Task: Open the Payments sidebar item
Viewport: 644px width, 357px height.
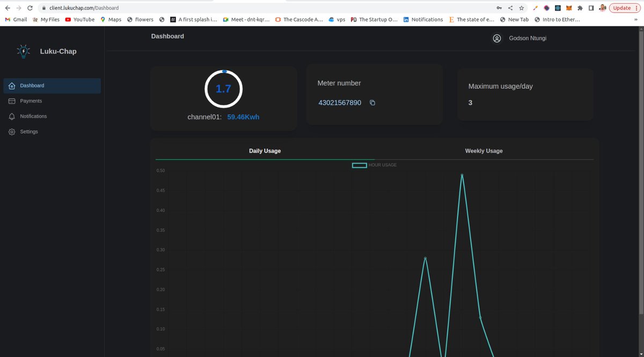Action: point(52,101)
